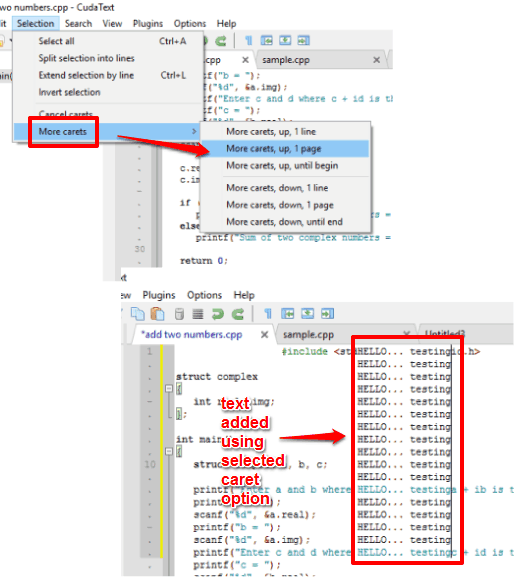The width and height of the screenshot is (519, 578).
Task: Close the active .cpp tab in the upper window
Action: point(245,60)
